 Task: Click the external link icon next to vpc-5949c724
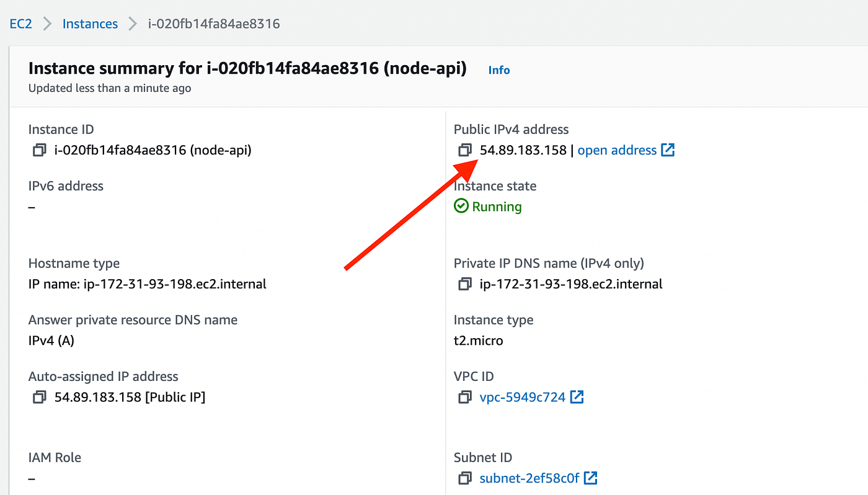point(577,397)
